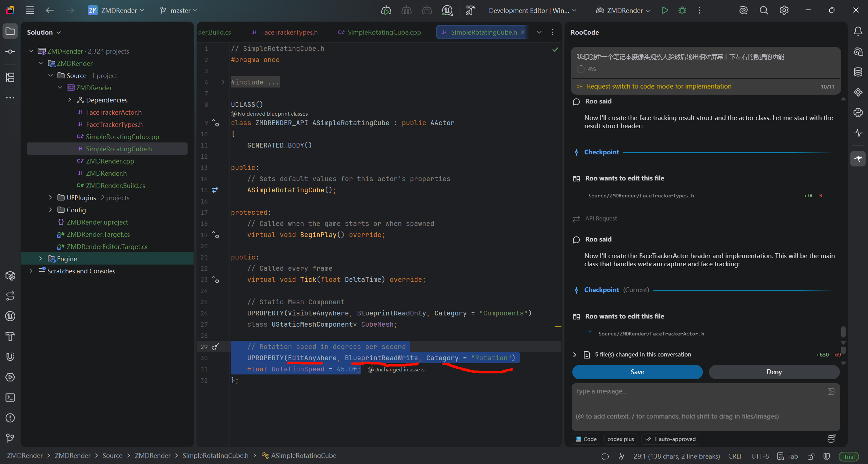Open the Database tool window icon
868x464 pixels.
coord(858,72)
